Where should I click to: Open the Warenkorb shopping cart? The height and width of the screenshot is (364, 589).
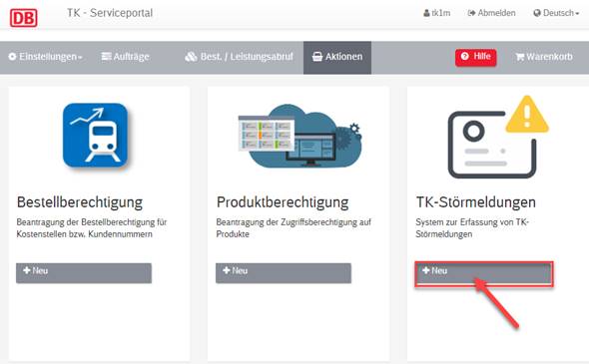tap(544, 57)
